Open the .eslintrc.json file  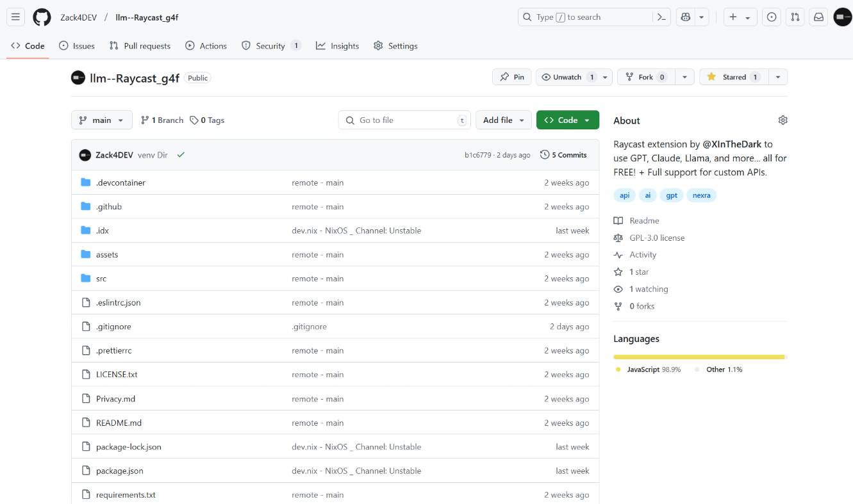pos(119,303)
